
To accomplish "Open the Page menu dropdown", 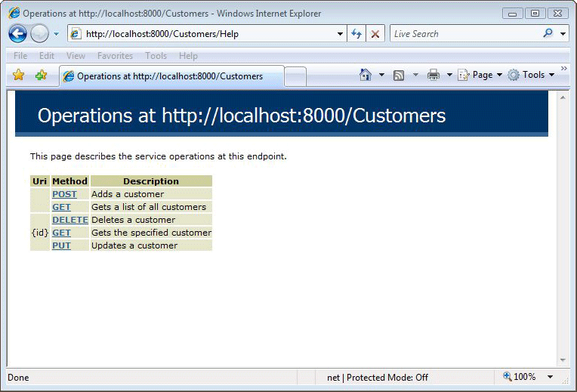I will 480,75.
